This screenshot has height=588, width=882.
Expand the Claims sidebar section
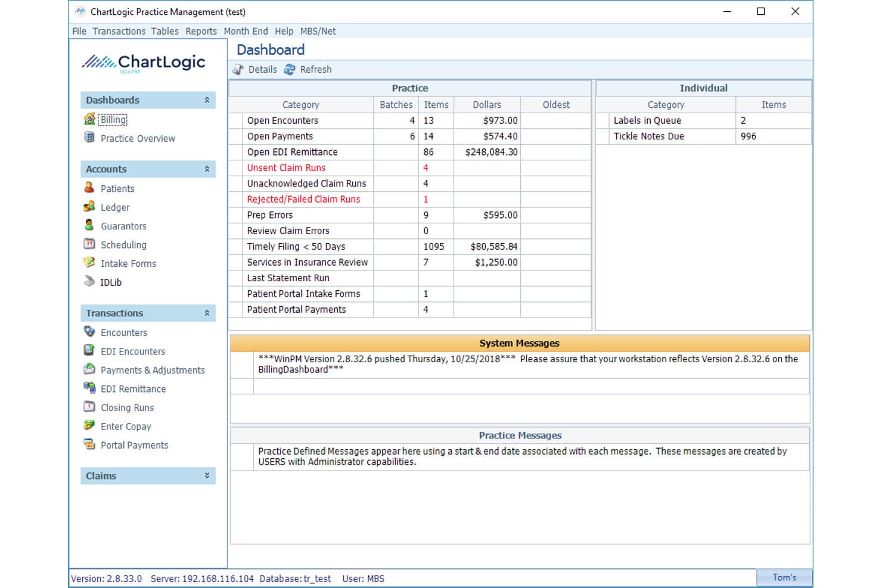point(207,475)
